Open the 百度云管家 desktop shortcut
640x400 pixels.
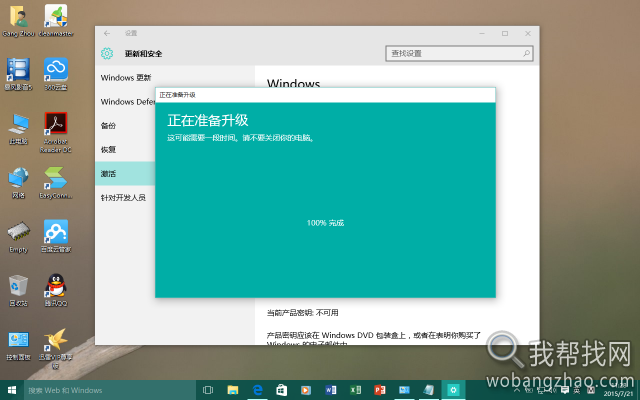point(56,236)
